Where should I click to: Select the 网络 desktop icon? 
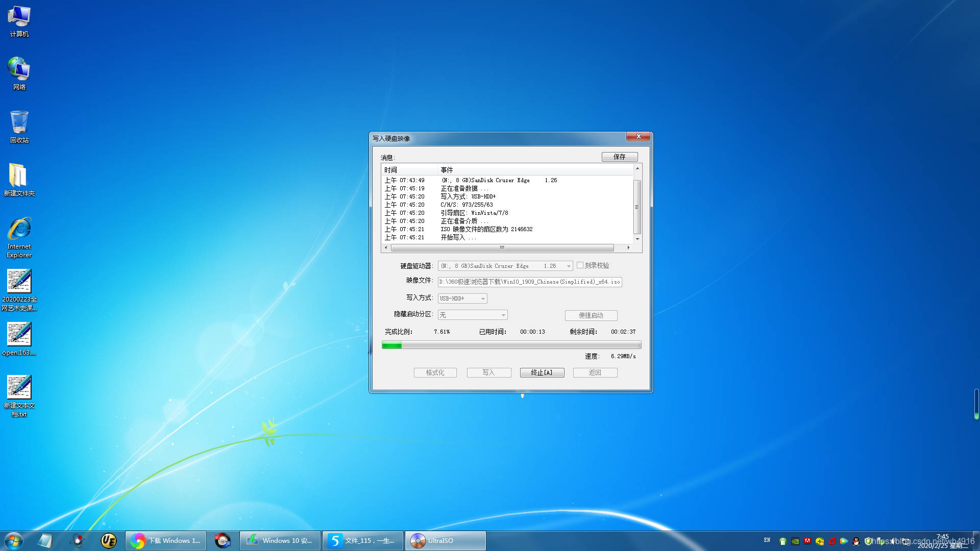pos(19,73)
